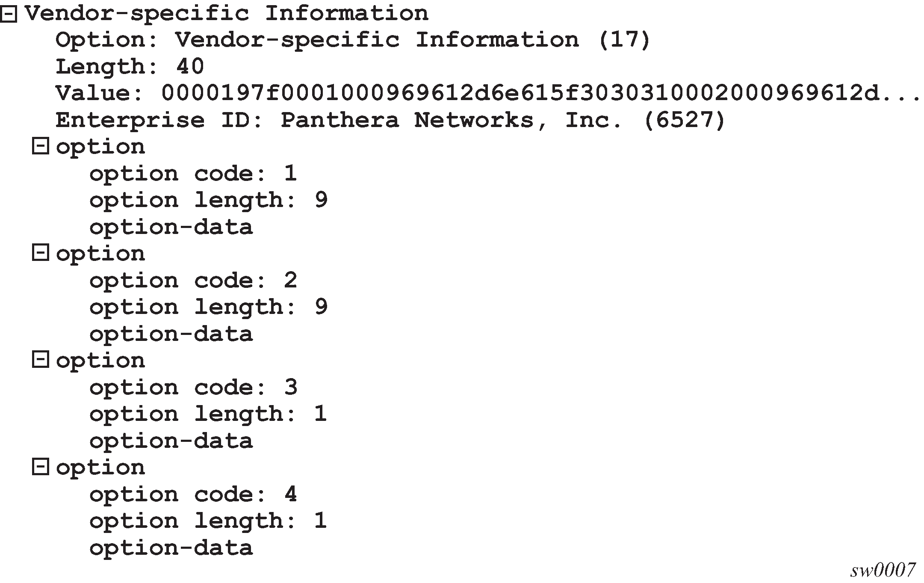Screen dimensions: 924x583
Task: Collapse the option node containing code 2
Action: (40, 254)
